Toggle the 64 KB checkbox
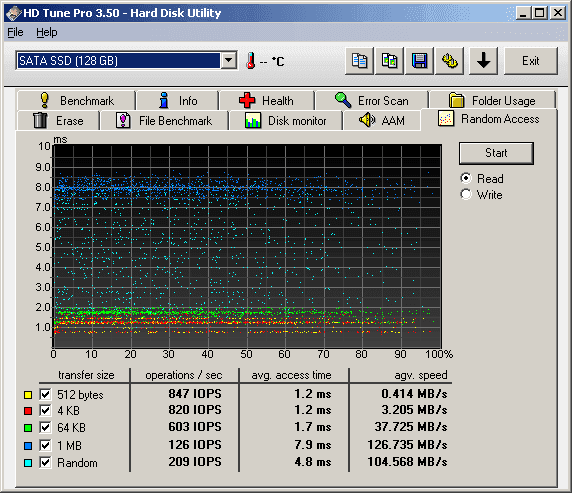572x493 pixels. (x=45, y=427)
